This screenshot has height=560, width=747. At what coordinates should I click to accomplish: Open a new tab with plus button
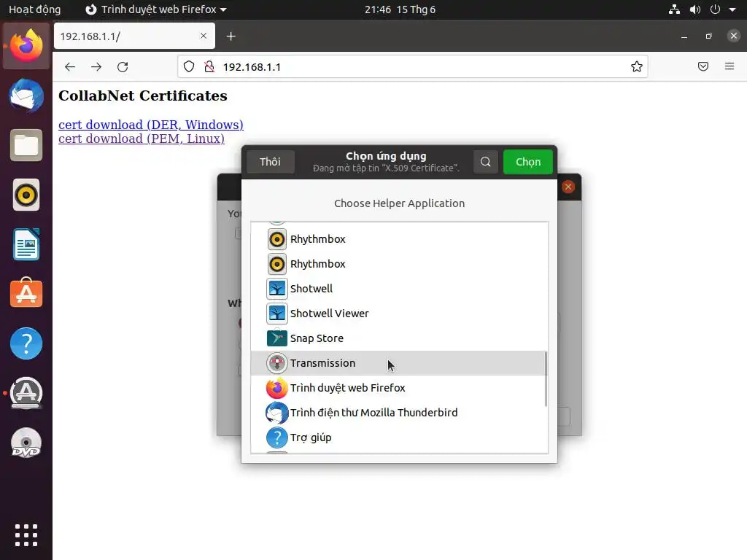231,36
